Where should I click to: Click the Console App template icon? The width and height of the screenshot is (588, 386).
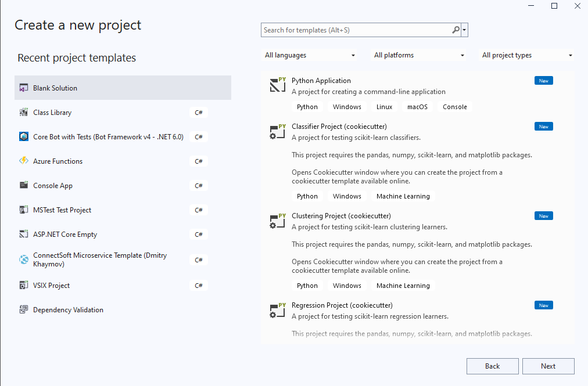(x=24, y=185)
